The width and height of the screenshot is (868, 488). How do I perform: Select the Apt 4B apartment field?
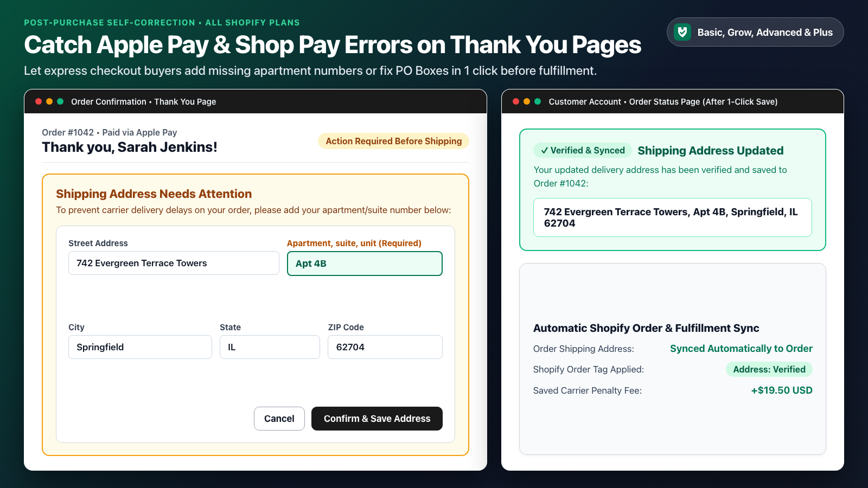click(365, 264)
